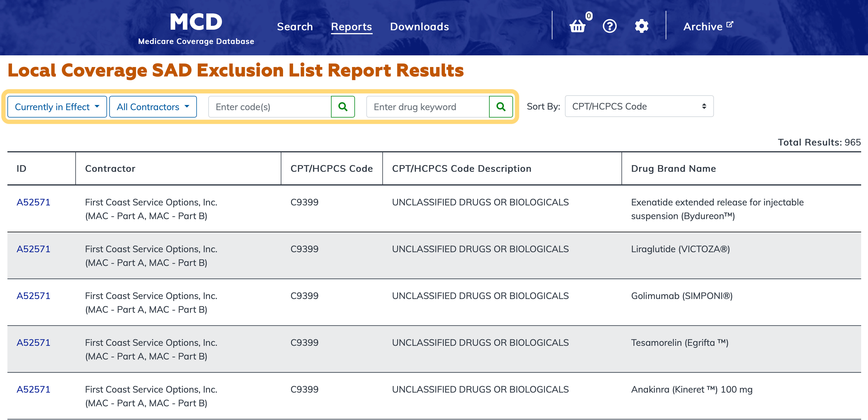The height and width of the screenshot is (420, 868).
Task: Click the help question mark icon
Action: pos(609,26)
